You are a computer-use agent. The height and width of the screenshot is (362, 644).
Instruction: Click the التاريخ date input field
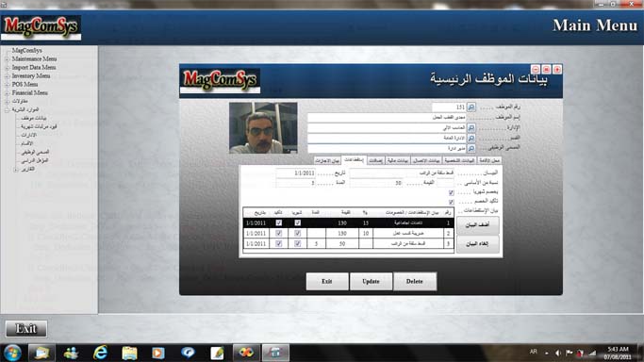[296, 173]
